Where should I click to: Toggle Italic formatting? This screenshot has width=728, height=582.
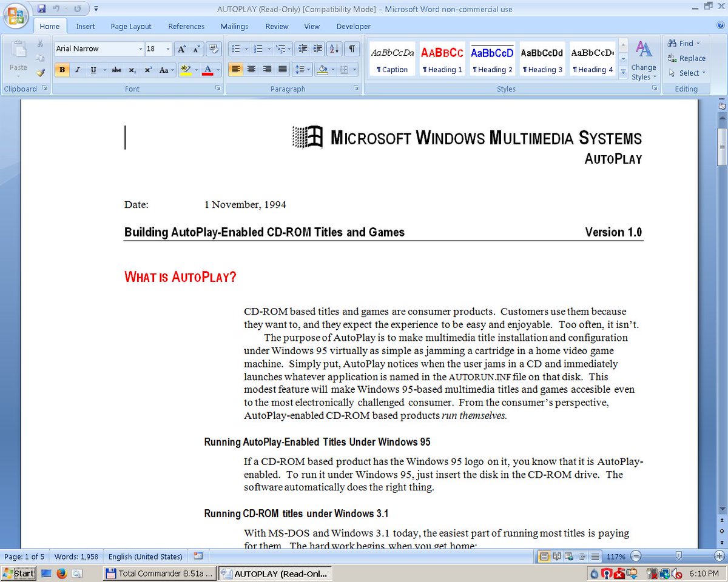point(78,70)
